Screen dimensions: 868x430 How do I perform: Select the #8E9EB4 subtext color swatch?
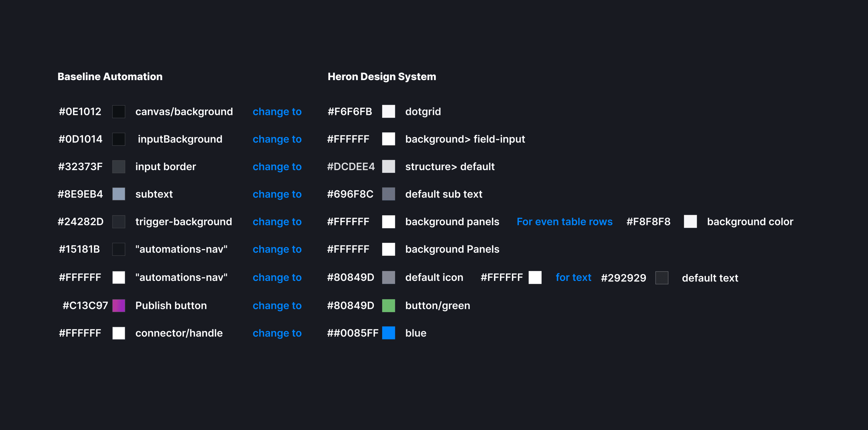119,194
